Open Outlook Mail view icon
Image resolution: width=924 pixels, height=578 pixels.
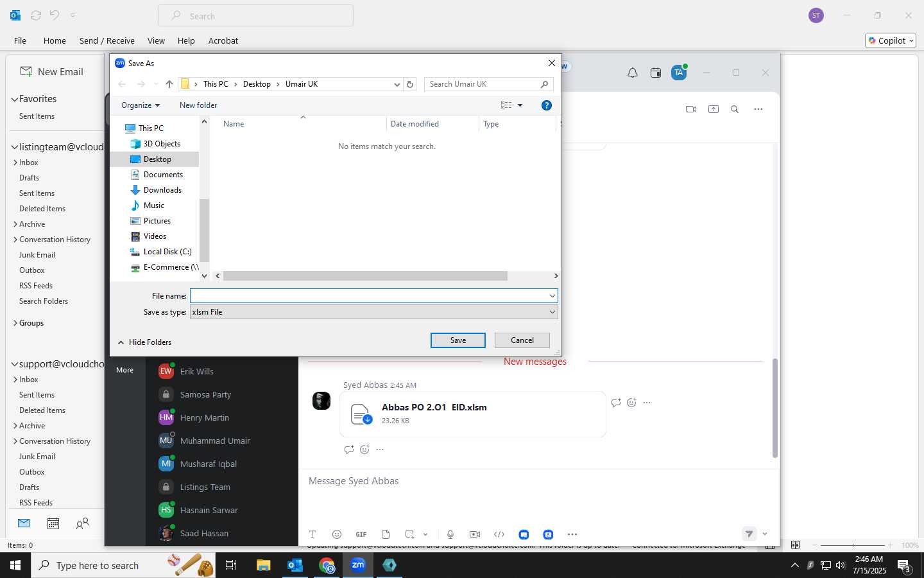24,523
